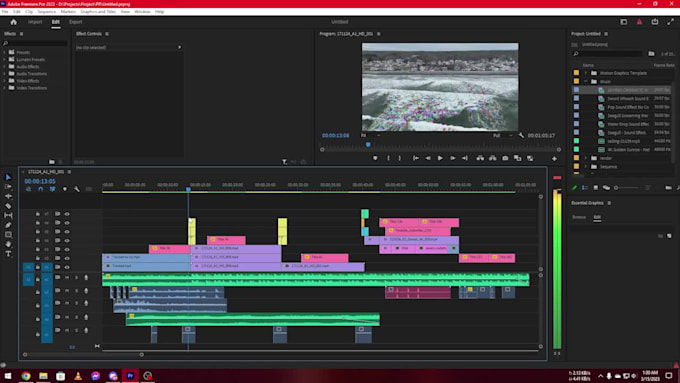Toggle visibility eye of bottom video track V1
The height and width of the screenshot is (383, 680).
(67, 267)
